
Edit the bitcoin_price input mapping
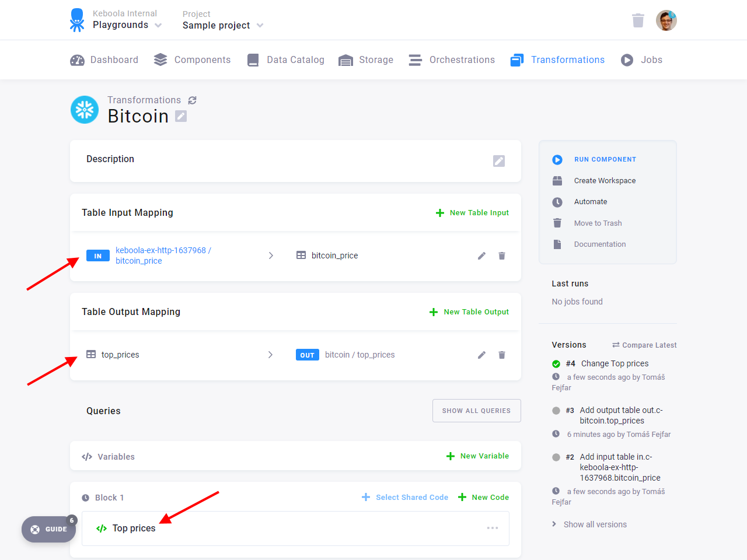coord(481,256)
